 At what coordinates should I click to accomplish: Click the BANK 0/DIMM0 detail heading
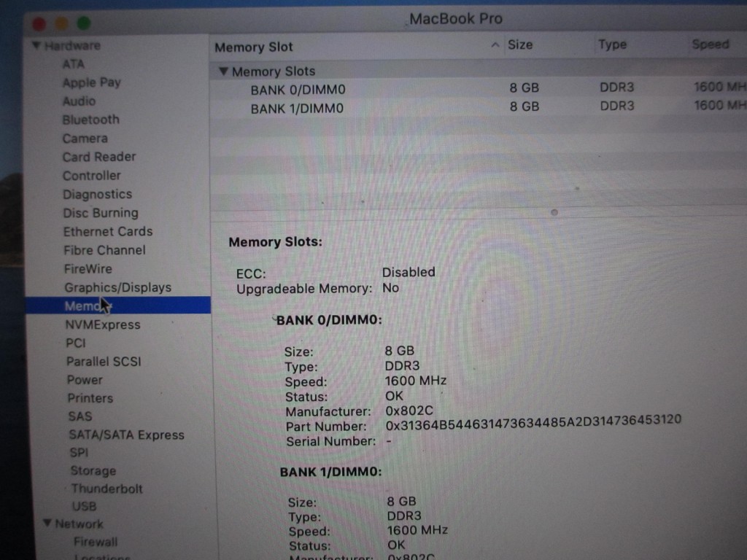pyautogui.click(x=329, y=320)
